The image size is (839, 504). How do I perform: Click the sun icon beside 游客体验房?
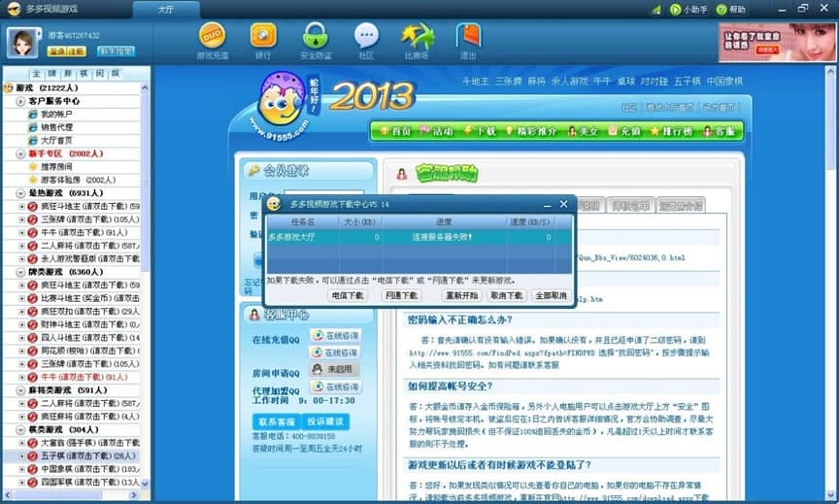coord(33,180)
